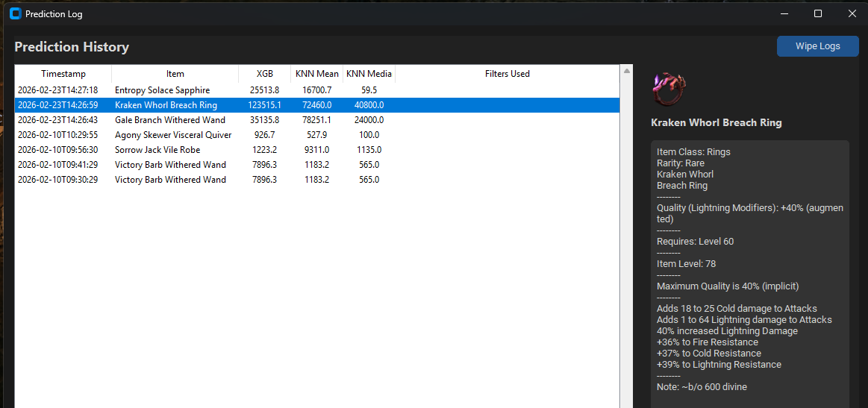868x408 pixels.
Task: Close the Prediction Log window
Action: pos(852,13)
